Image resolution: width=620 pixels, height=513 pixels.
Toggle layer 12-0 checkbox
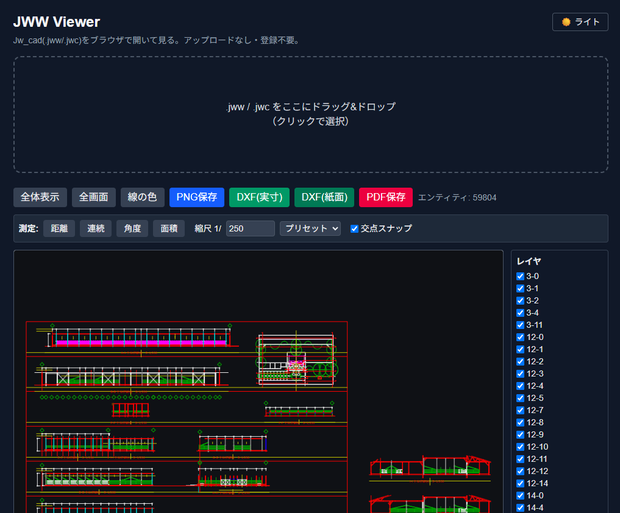click(x=520, y=337)
